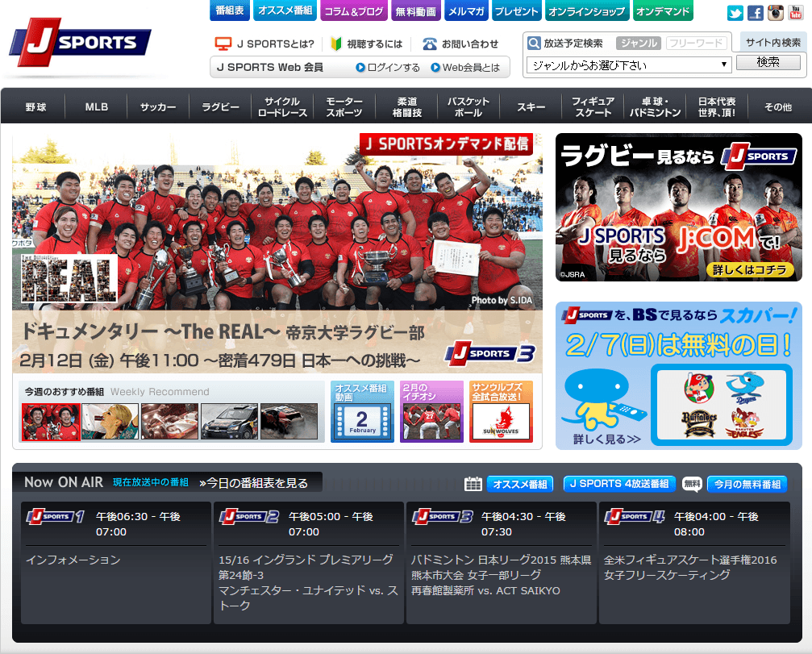The image size is (812, 654).
Task: Select サッカー in the sports menu
Action: 158,106
